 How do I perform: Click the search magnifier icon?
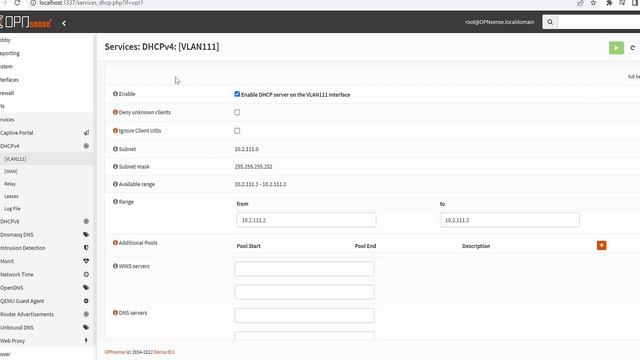click(x=550, y=22)
